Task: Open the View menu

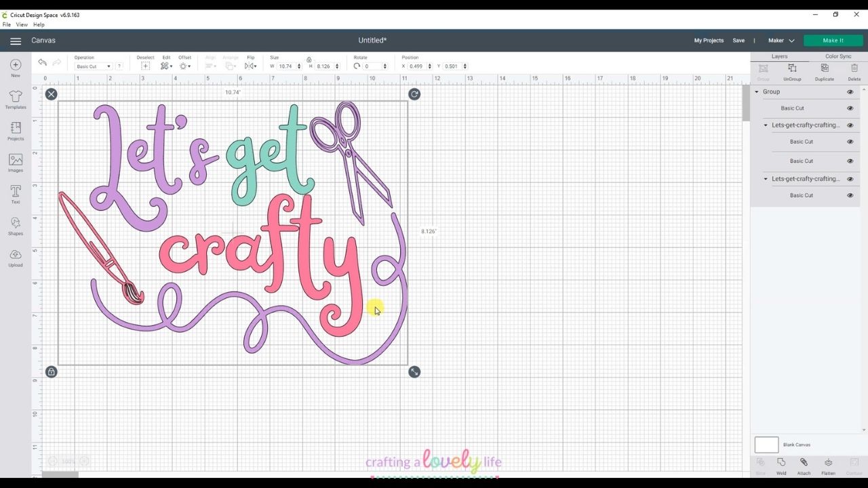Action: pos(22,25)
